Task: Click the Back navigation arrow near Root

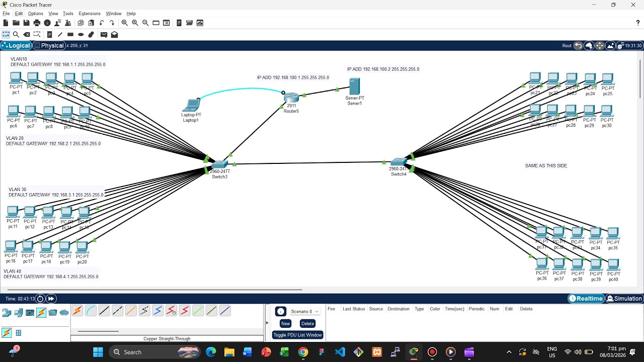Action: click(578, 46)
